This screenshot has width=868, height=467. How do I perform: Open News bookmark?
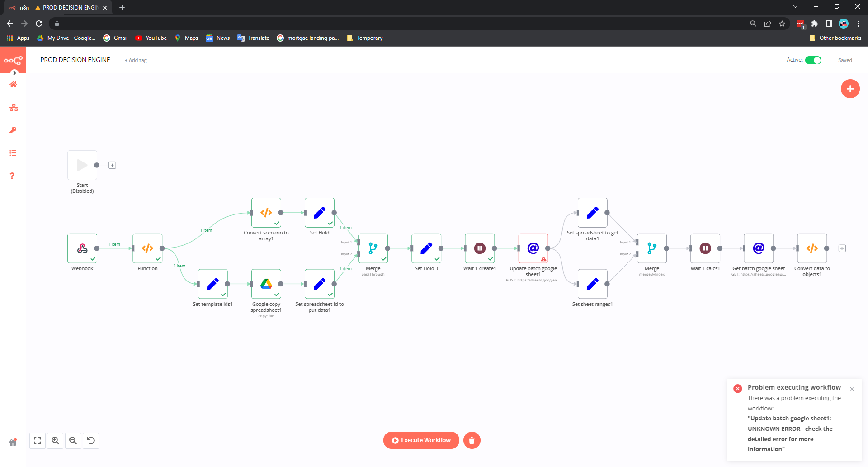tap(218, 38)
